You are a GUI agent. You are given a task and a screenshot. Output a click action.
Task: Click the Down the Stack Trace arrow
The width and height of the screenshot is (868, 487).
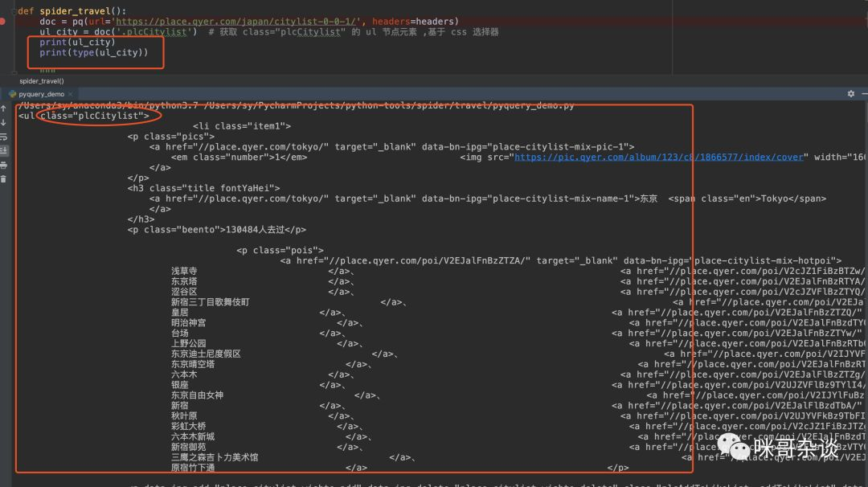3,123
